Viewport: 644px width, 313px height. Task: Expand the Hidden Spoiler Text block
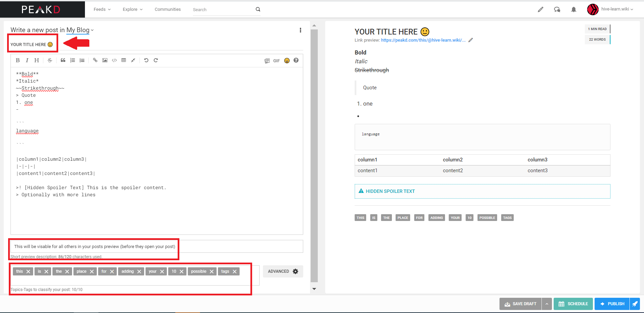pos(482,191)
